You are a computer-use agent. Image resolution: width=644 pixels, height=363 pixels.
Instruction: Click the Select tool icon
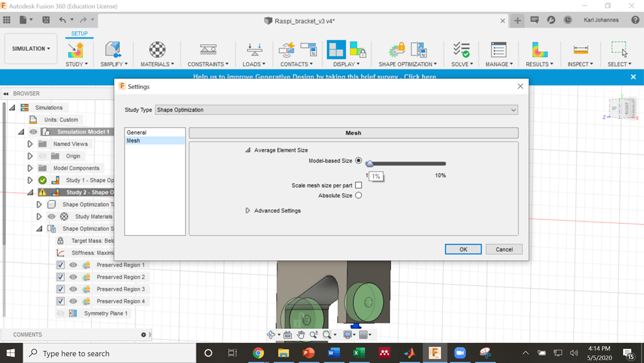619,49
